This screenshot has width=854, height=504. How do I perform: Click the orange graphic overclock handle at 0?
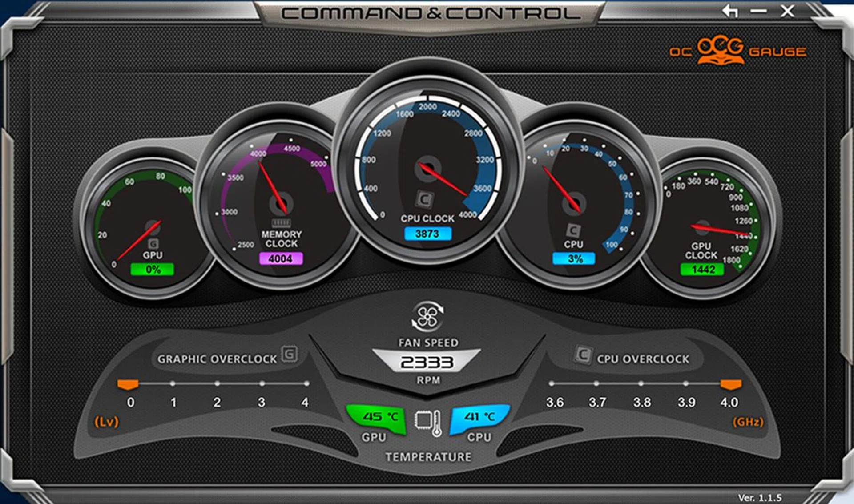coord(128,384)
